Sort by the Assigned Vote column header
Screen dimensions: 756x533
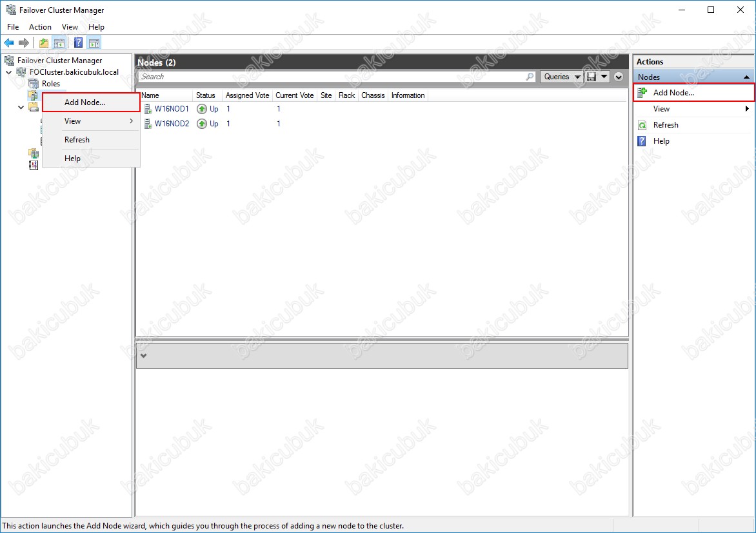tap(247, 95)
